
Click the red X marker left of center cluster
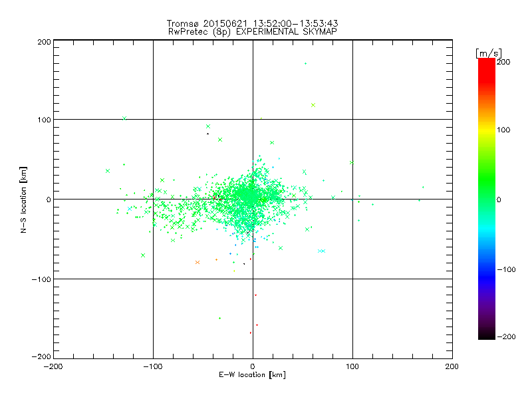pyautogui.click(x=214, y=198)
